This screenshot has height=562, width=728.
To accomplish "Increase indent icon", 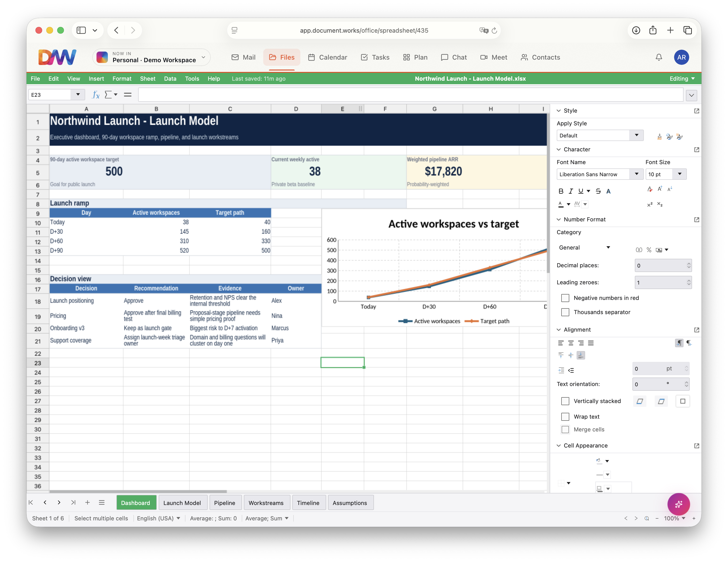I will [x=561, y=370].
